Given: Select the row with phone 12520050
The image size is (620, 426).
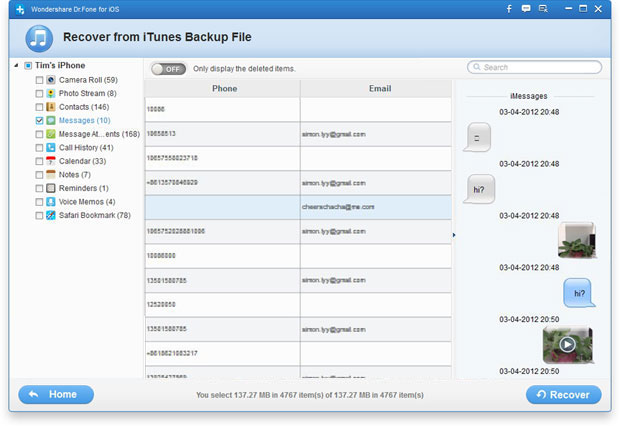Looking at the screenshot, I should pyautogui.click(x=298, y=304).
